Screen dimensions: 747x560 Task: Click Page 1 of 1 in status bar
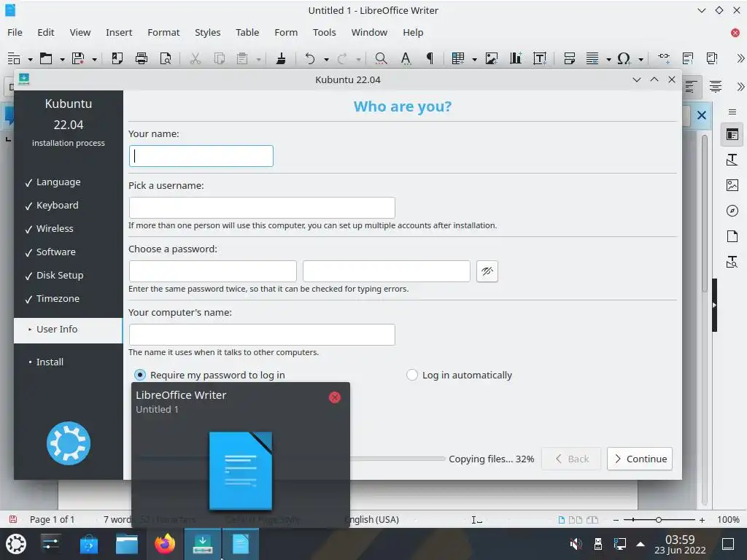coord(52,520)
